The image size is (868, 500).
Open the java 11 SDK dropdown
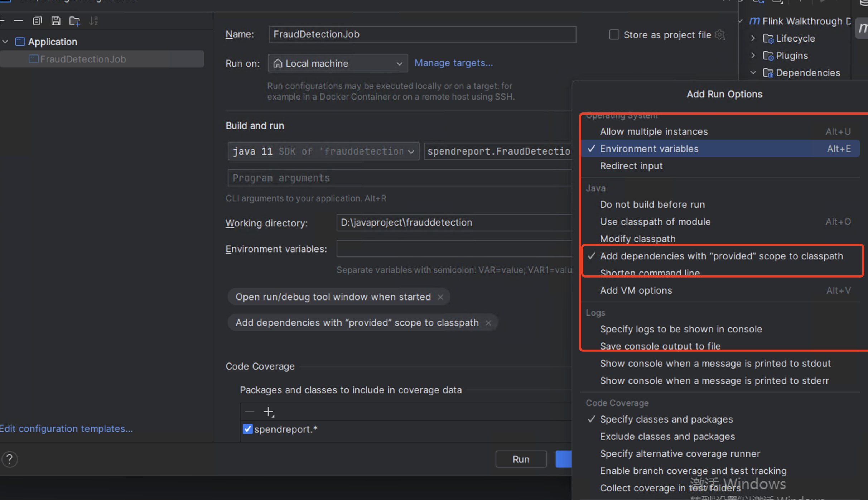(x=323, y=152)
